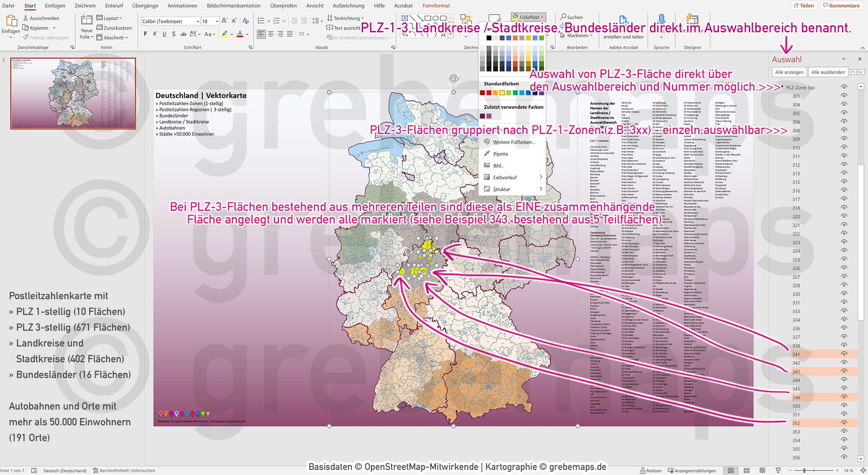Select the rectangle shape tool
868x475 pixels.
[428, 18]
